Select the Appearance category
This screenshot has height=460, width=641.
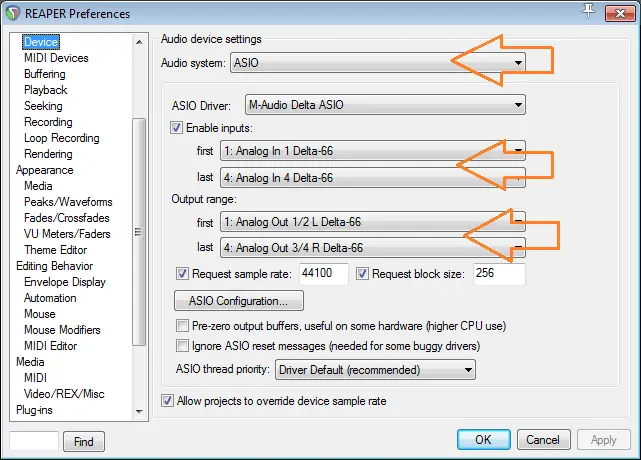click(x=45, y=170)
